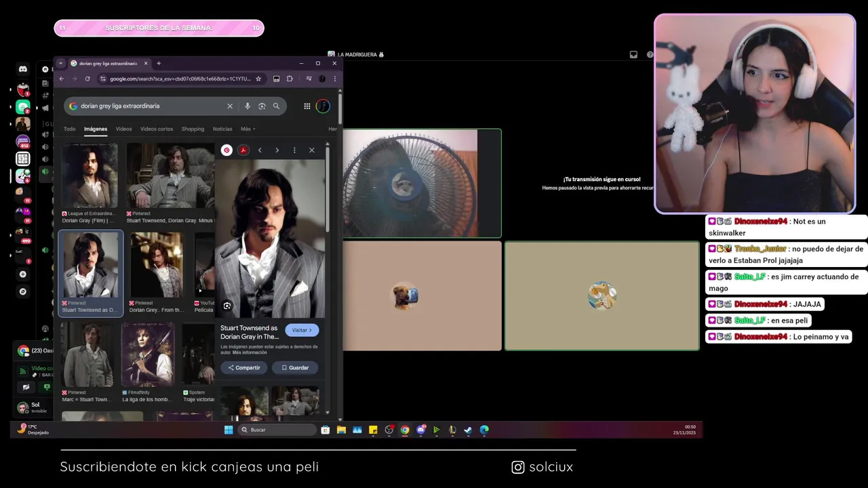Expand the Más search filter dropdown

[x=248, y=129]
